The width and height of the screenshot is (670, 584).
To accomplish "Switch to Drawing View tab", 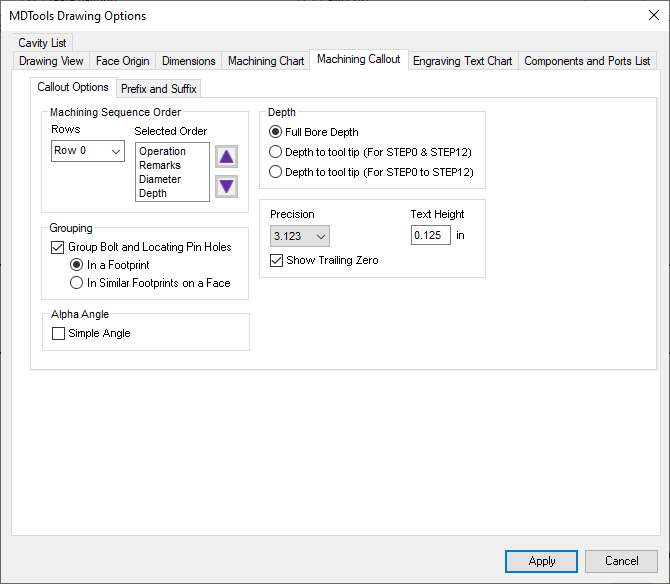I will point(51,61).
